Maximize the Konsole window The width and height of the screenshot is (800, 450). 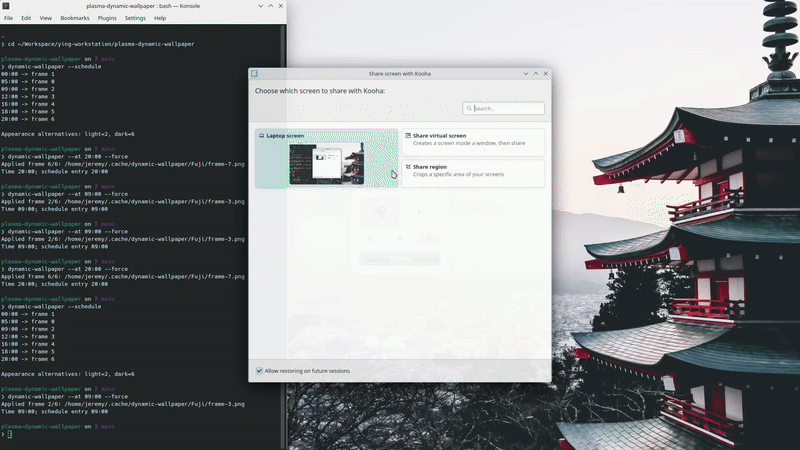tap(270, 6)
